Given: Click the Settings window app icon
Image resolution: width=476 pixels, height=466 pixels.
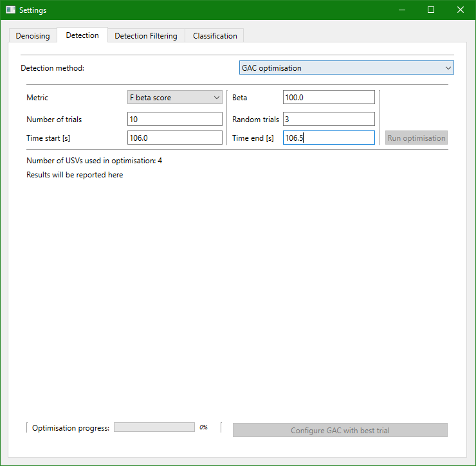Looking at the screenshot, I should (11, 10).
